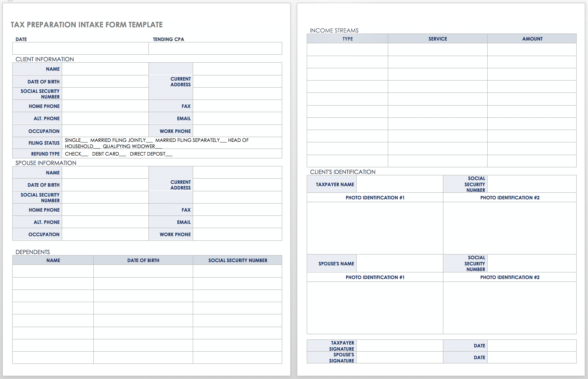588x379 pixels.
Task: Select MARRIED FILING SEPARATELY option text
Action: point(187,140)
